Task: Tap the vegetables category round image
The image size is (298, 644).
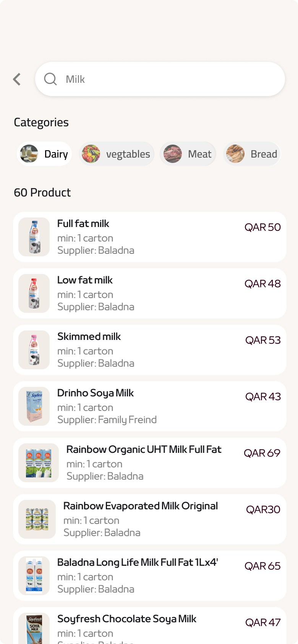Action: [91, 154]
